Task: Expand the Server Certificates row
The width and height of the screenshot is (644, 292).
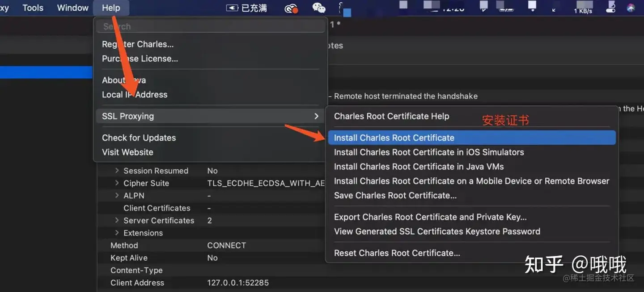Action: point(117,220)
